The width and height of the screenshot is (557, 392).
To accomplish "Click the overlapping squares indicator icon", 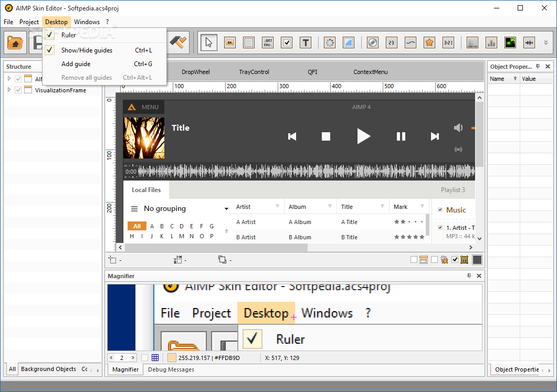I will click(x=223, y=260).
